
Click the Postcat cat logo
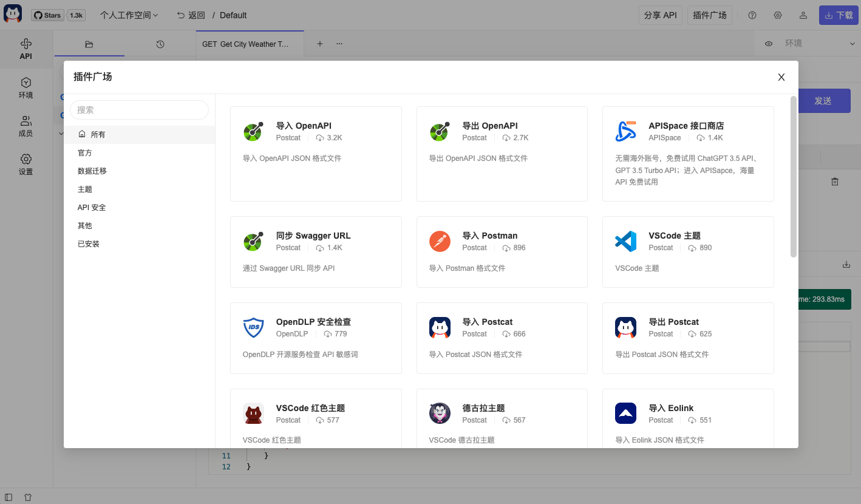(x=13, y=15)
